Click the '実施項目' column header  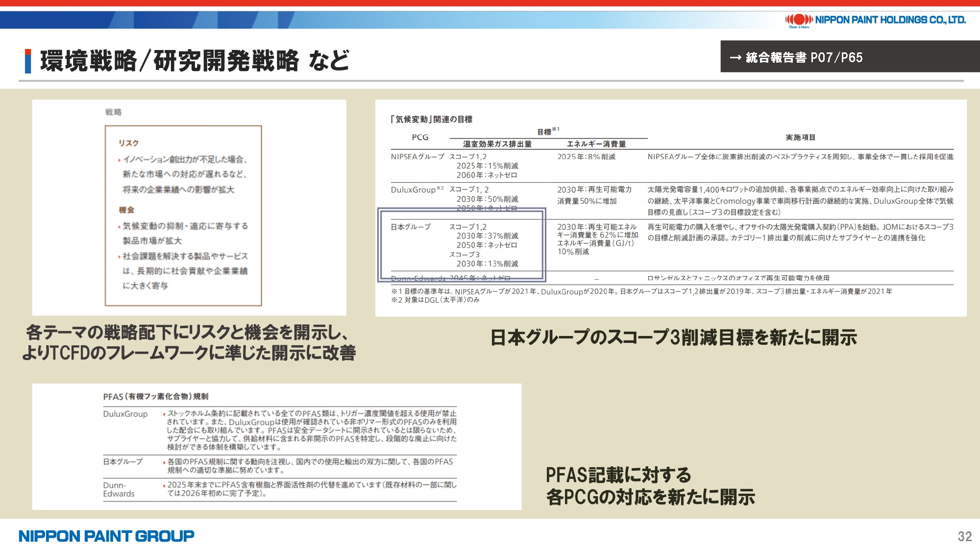point(800,137)
